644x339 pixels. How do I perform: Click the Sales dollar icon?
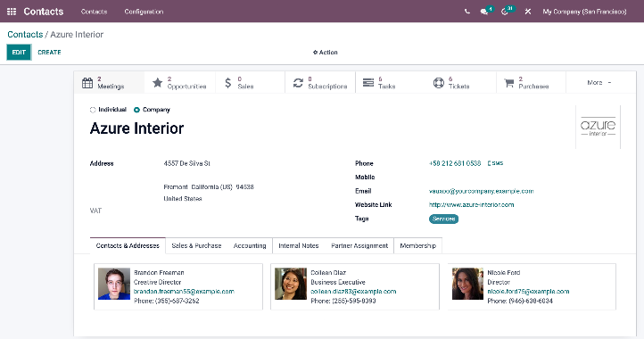coord(228,83)
